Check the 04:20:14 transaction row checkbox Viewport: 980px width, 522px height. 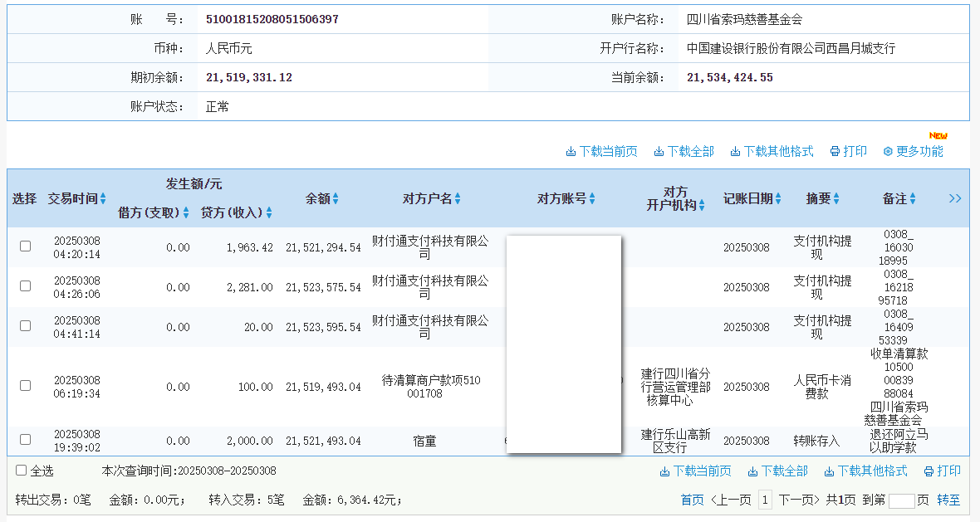pyautogui.click(x=26, y=246)
